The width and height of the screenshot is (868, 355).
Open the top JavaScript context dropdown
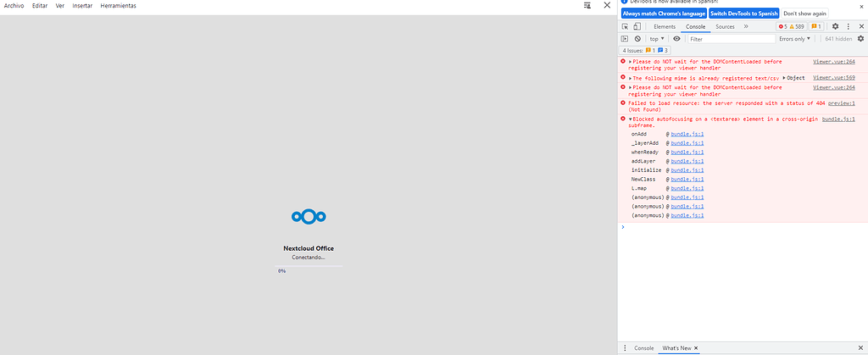coord(657,39)
